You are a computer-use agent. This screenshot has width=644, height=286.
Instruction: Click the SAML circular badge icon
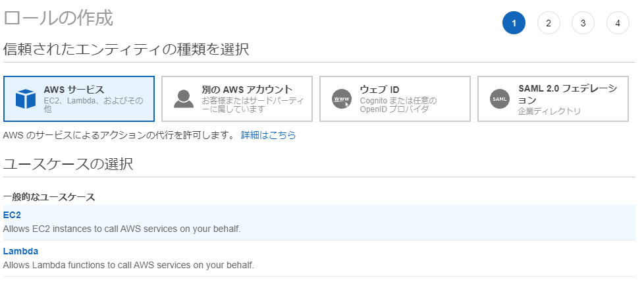pos(499,99)
